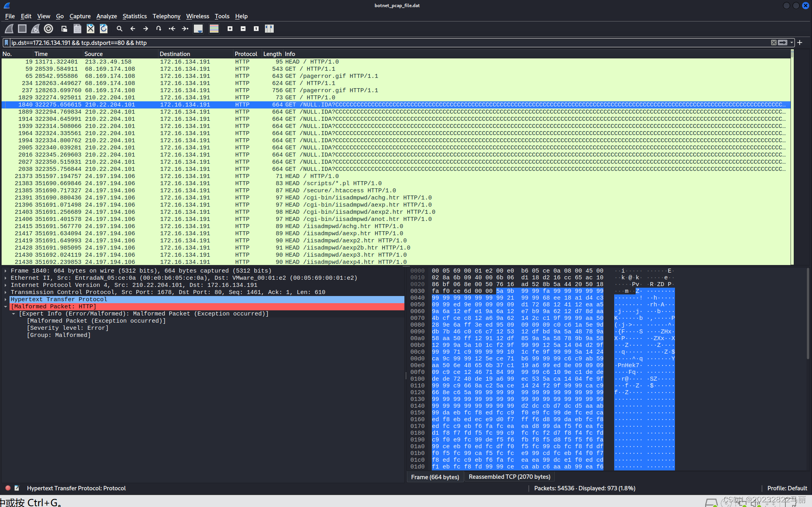812x507 pixels.
Task: Restart the current capture
Action: 35,29
